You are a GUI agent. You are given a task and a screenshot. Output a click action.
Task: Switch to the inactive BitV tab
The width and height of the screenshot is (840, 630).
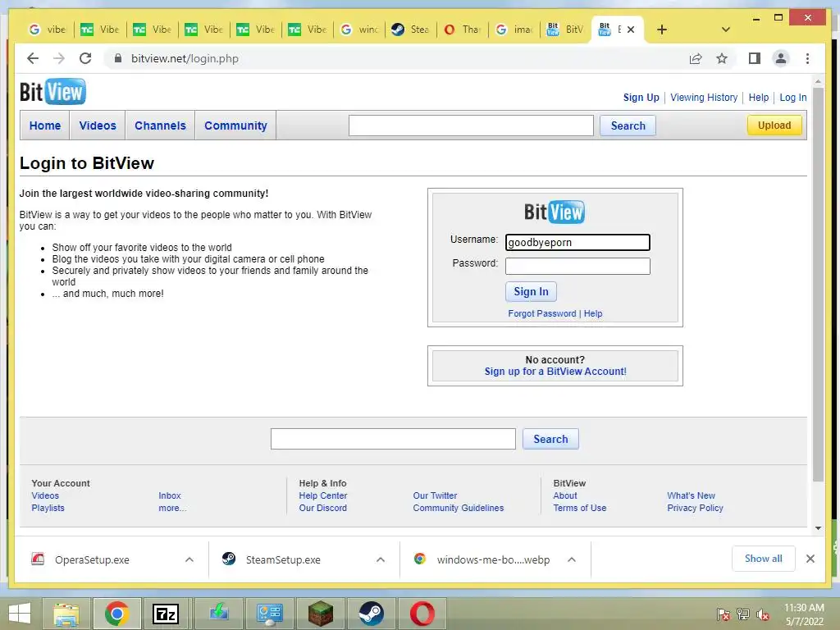click(x=565, y=30)
